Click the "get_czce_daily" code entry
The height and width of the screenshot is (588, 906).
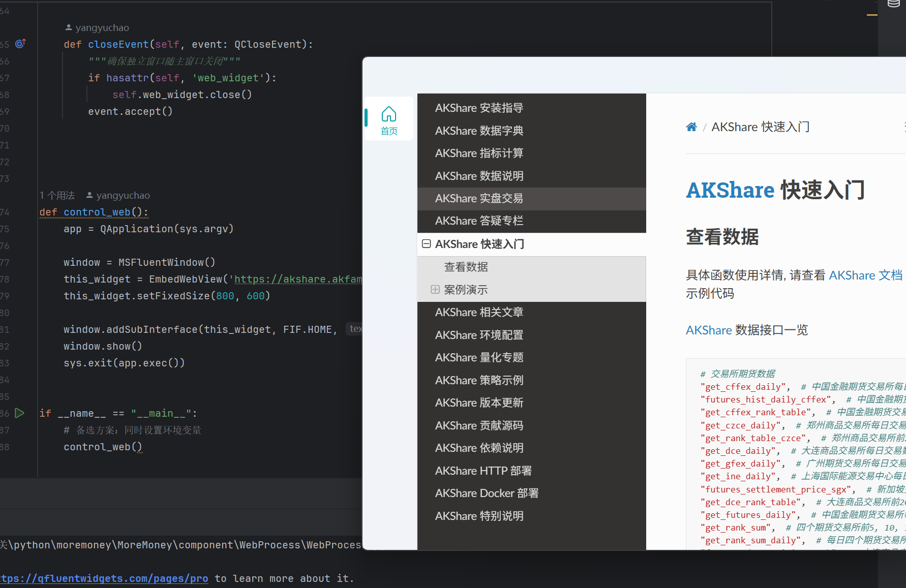tap(741, 425)
